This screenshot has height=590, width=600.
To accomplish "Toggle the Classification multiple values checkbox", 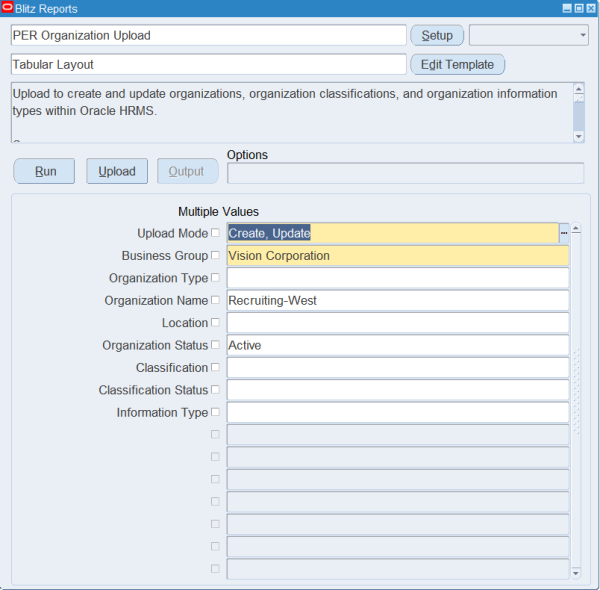I will (x=215, y=367).
